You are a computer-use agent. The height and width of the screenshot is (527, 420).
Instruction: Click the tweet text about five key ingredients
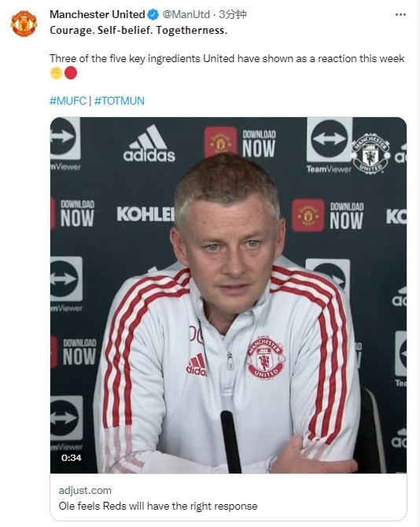click(x=227, y=58)
